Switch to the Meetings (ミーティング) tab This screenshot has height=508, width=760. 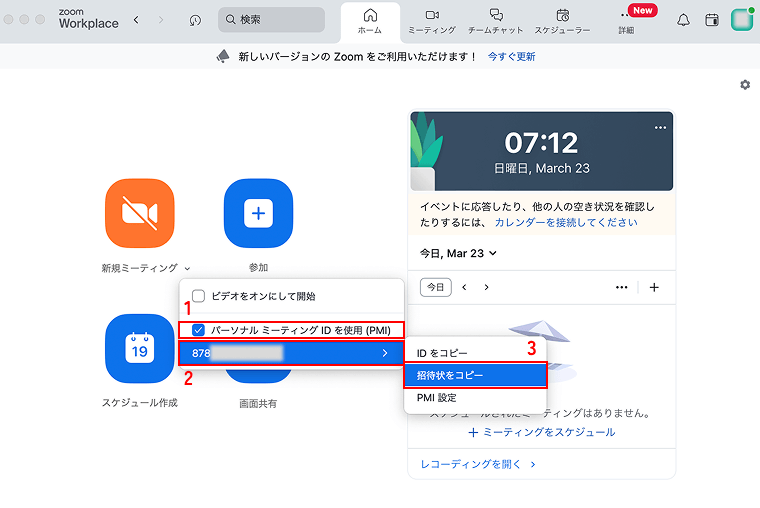click(x=432, y=21)
